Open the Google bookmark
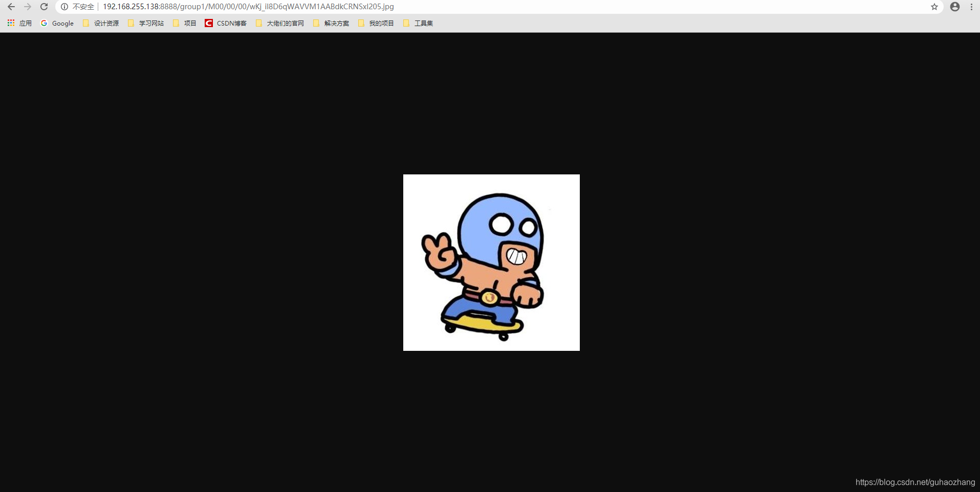This screenshot has height=492, width=980. point(57,23)
